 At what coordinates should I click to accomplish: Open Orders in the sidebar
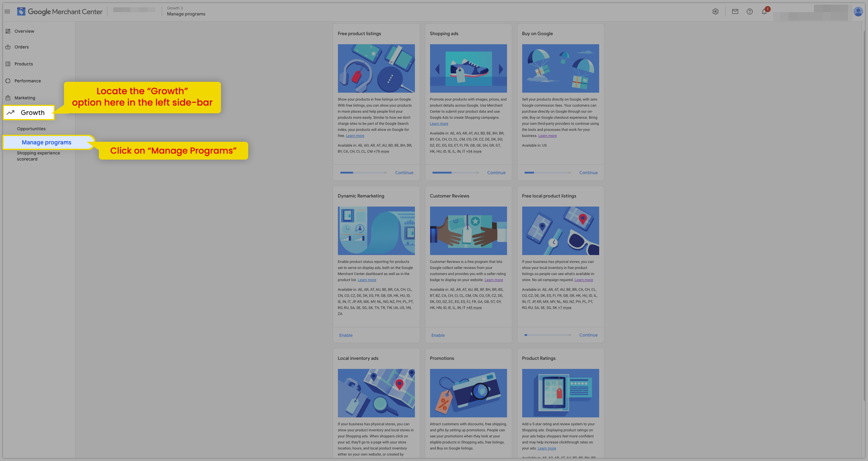(22, 47)
